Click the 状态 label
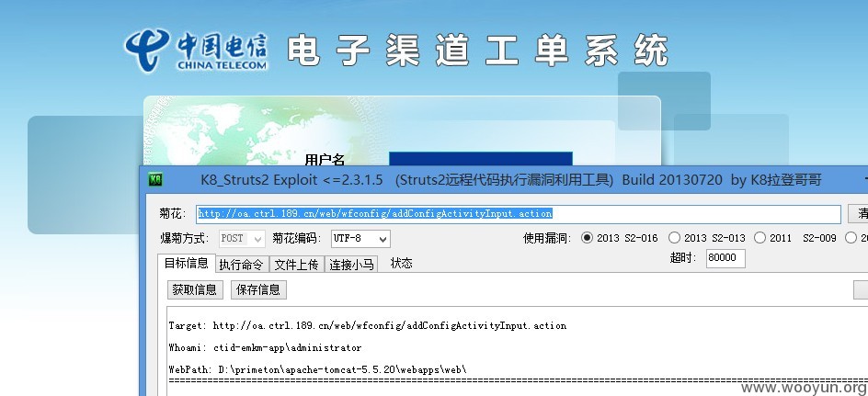The height and width of the screenshot is (396, 868). [x=401, y=264]
